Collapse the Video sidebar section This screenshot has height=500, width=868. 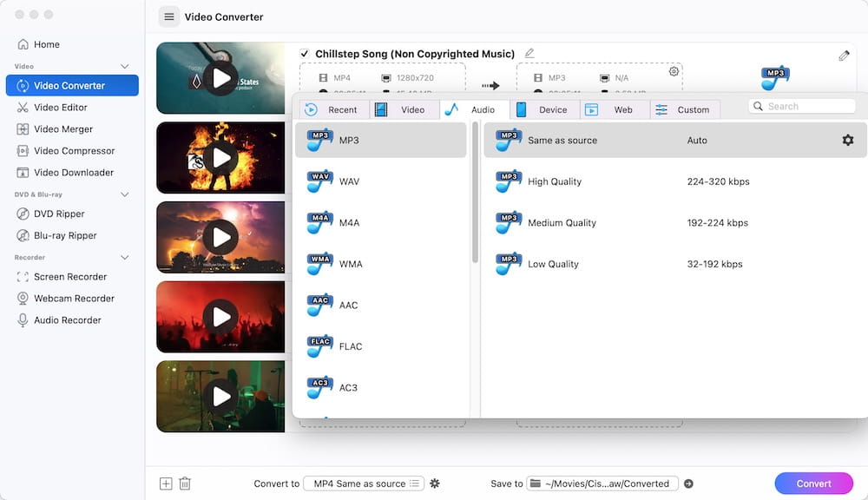pyautogui.click(x=124, y=67)
